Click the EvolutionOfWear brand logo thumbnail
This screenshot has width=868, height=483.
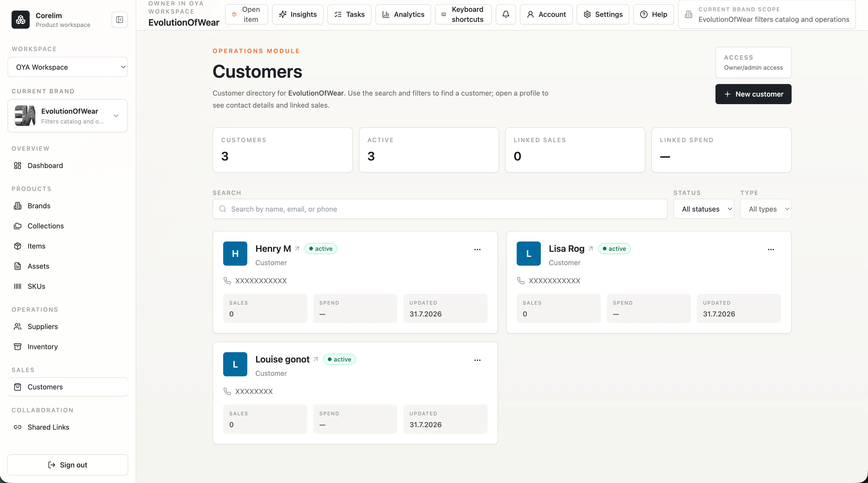click(x=25, y=116)
